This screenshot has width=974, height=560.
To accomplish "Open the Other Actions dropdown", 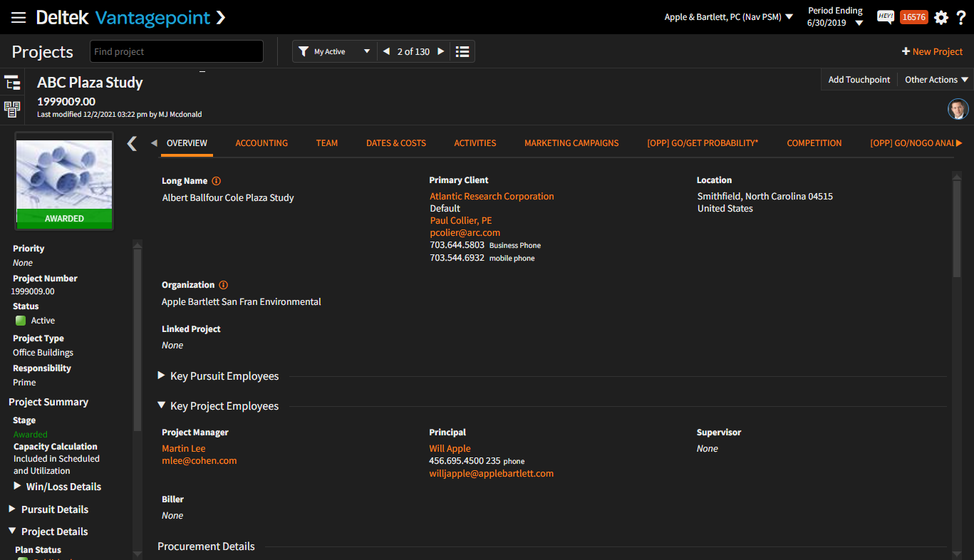I will click(936, 80).
